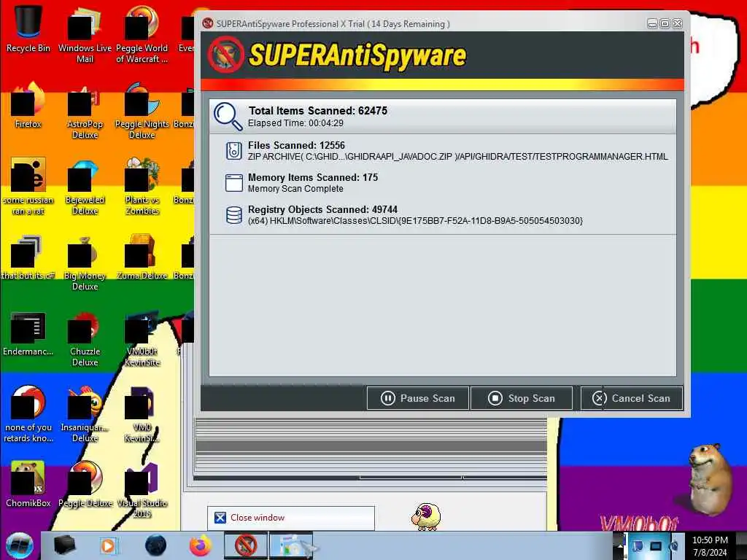Click 'Files Scanned: 12556' label
The width and height of the screenshot is (747, 560).
click(x=296, y=145)
